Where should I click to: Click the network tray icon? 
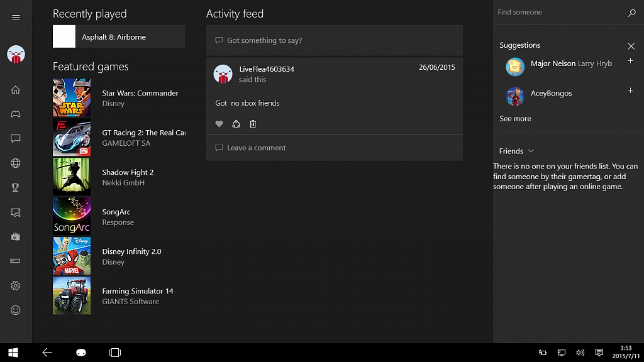(562, 353)
